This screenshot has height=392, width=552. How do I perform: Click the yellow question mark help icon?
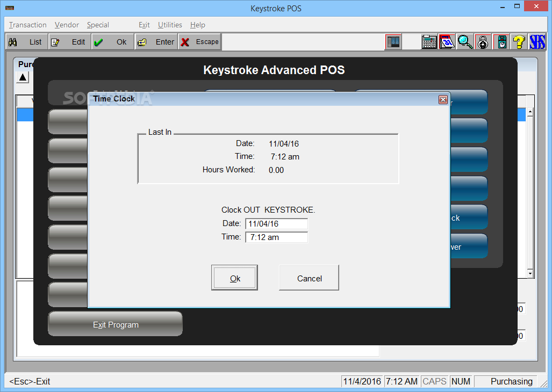click(519, 42)
